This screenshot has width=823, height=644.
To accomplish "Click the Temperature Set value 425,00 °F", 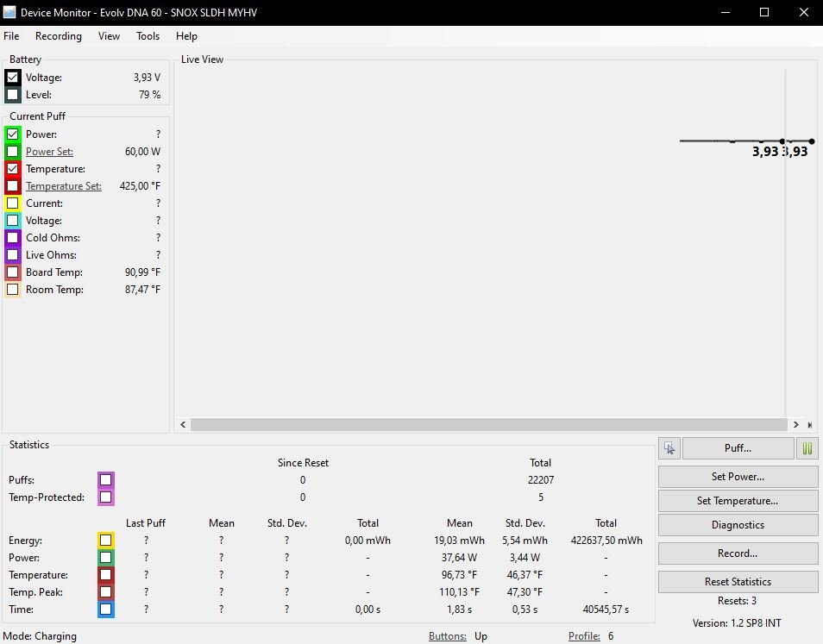I will (140, 186).
